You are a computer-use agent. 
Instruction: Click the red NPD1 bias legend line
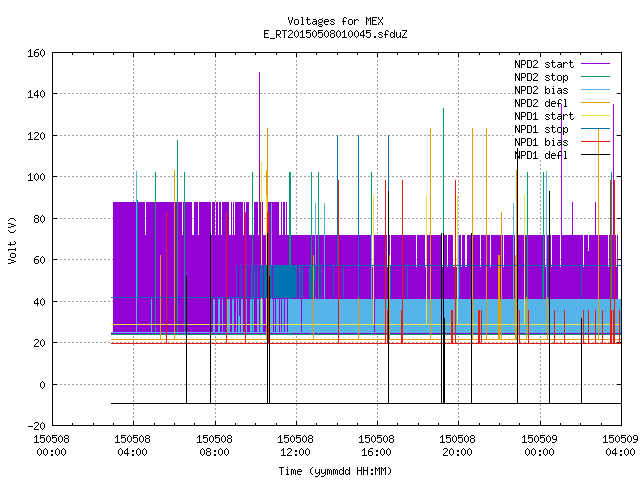596,142
